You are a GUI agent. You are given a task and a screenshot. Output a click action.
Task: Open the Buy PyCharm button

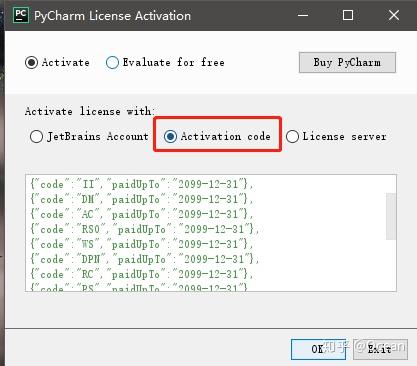click(x=347, y=62)
